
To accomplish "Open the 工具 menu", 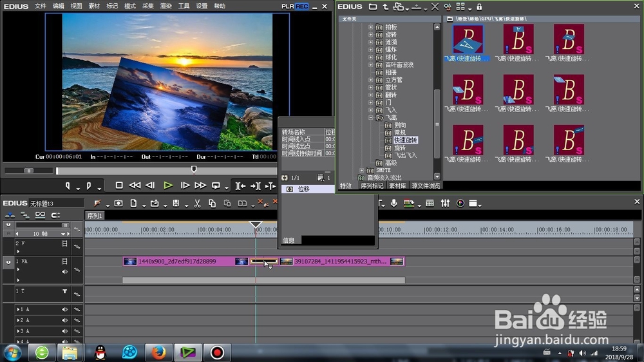I will pos(184,6).
